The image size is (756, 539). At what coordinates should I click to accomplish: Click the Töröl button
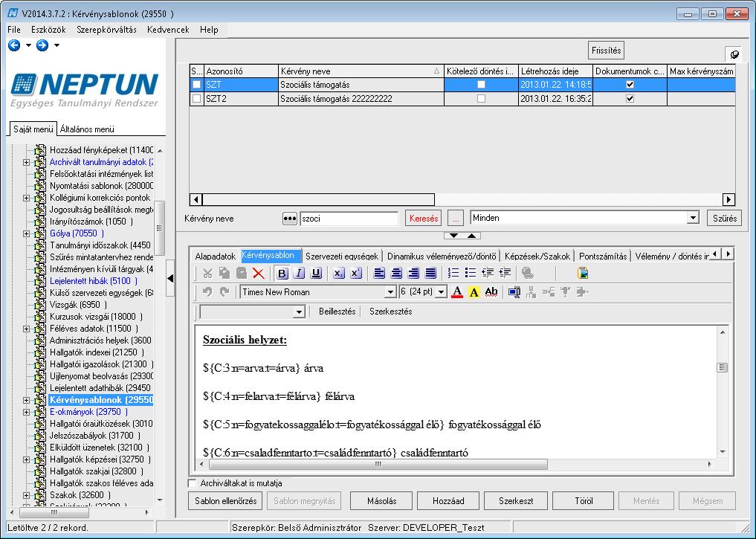[584, 501]
